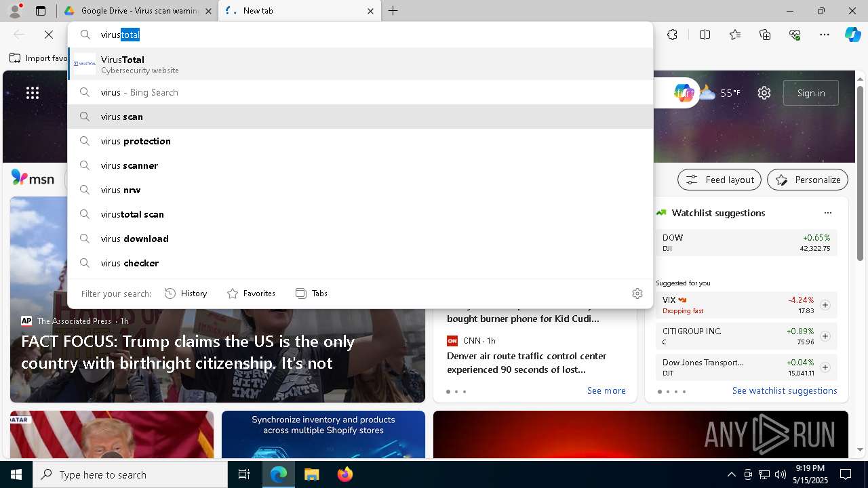Image resolution: width=868 pixels, height=488 pixels.
Task: Open the DOW watchlist entry
Action: click(746, 243)
